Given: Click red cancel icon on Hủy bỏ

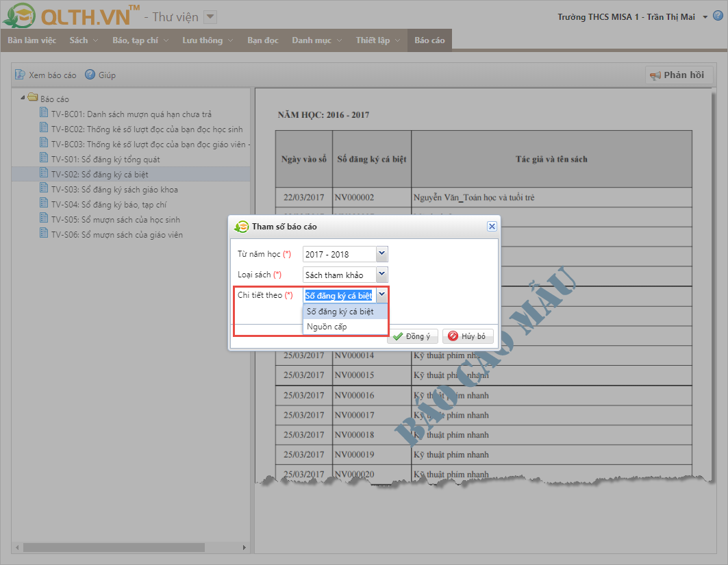Looking at the screenshot, I should click(453, 336).
